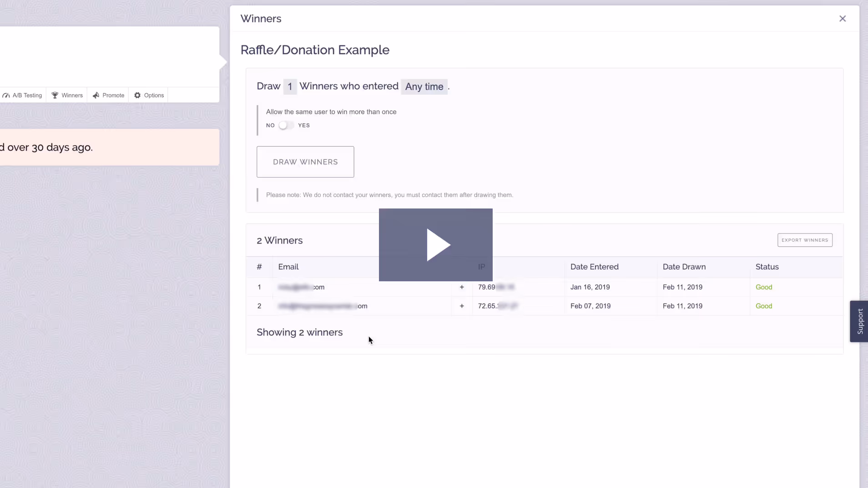
Task: Expand details for winner 2 with plus icon
Action: (x=461, y=306)
